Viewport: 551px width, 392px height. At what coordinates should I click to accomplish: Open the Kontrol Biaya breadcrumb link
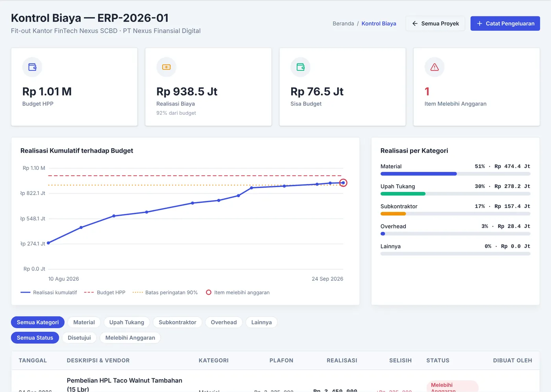pyautogui.click(x=379, y=24)
